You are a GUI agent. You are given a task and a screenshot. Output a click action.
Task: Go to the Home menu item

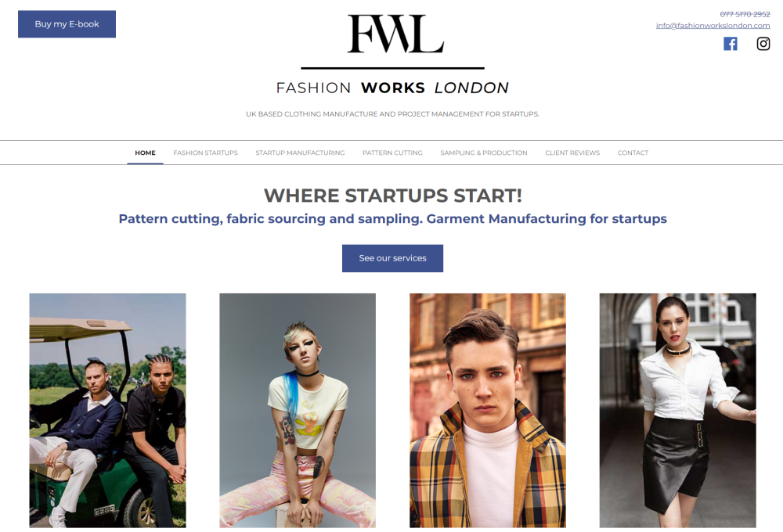click(146, 153)
